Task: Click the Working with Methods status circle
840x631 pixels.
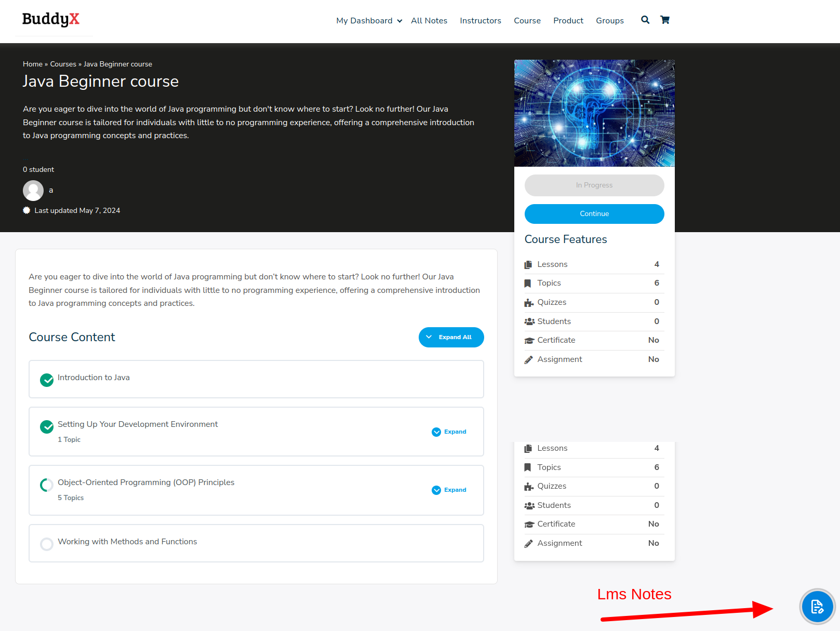Action: pyautogui.click(x=47, y=544)
